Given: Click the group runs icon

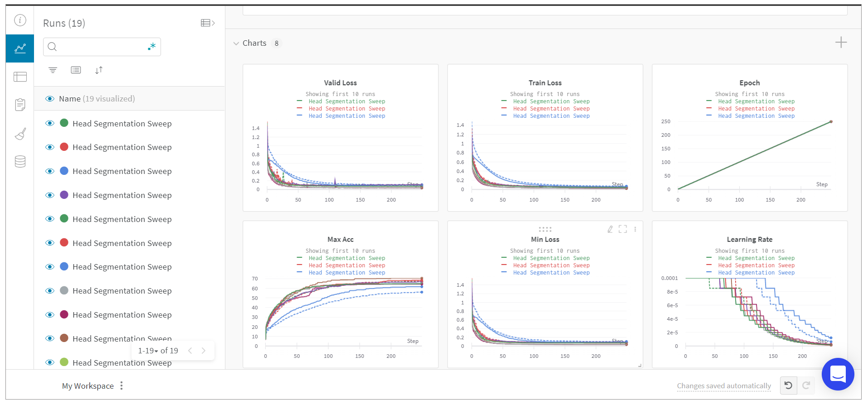Looking at the screenshot, I should click(x=76, y=70).
